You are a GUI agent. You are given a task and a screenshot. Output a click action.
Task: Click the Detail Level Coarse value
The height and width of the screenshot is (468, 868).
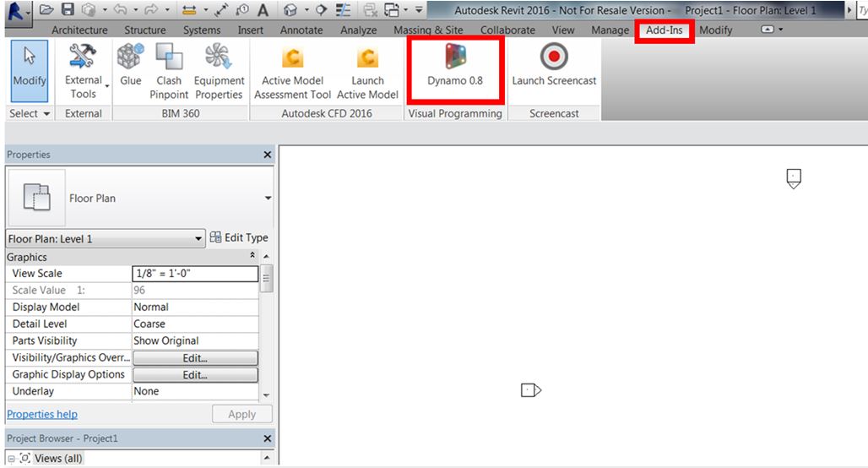click(195, 324)
